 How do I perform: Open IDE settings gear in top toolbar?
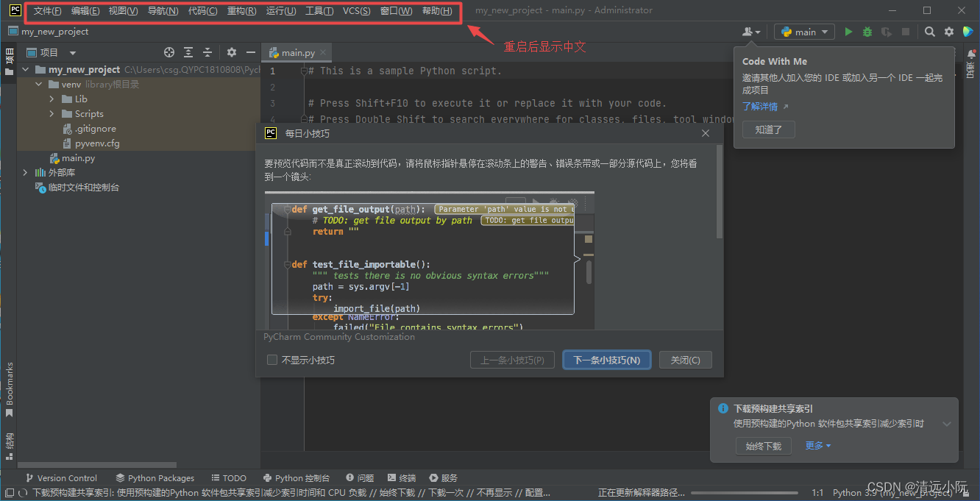point(949,32)
